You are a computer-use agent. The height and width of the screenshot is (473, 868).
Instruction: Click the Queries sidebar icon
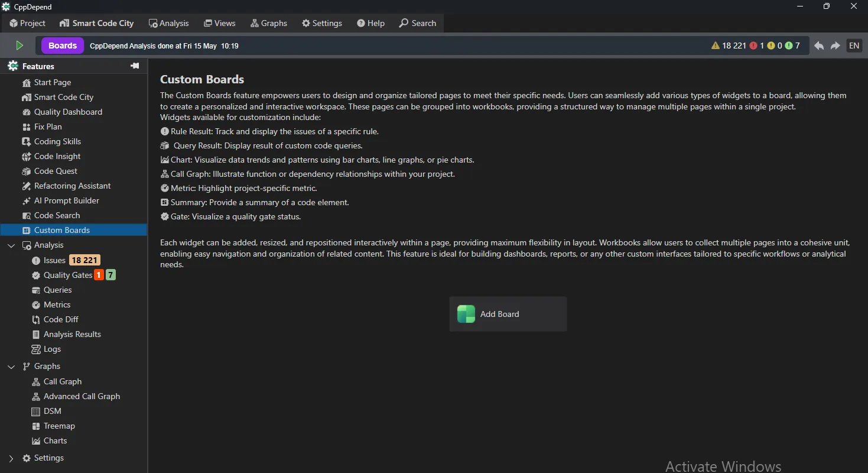35,290
